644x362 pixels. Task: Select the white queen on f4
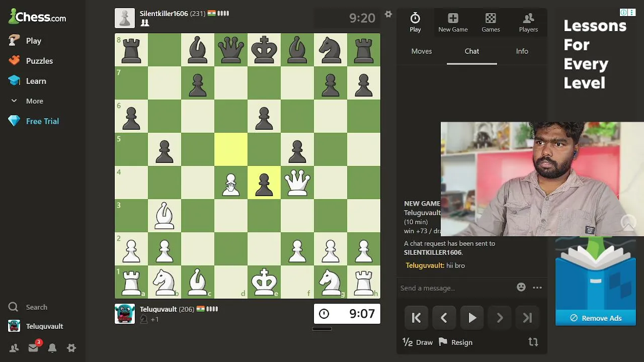297,183
